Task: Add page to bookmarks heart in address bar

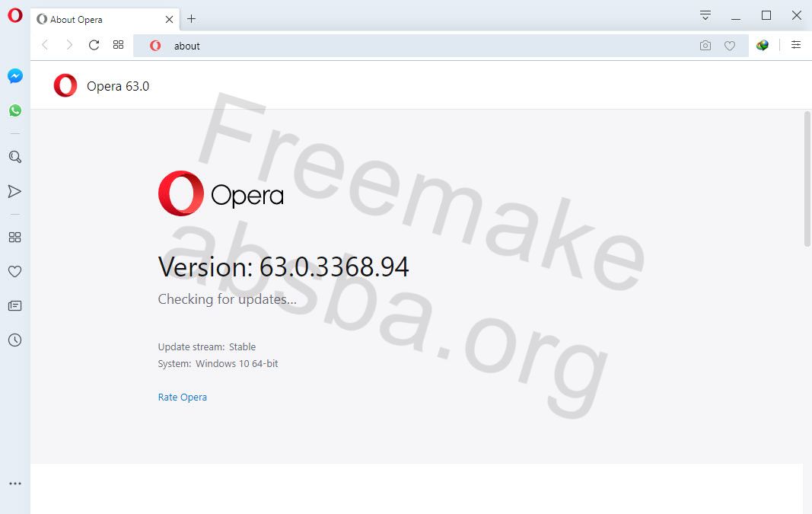Action: coord(730,46)
